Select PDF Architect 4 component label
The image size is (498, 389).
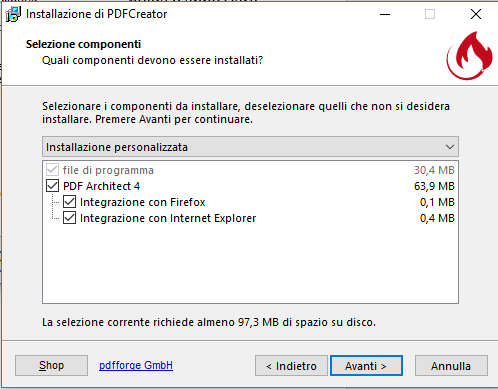click(x=101, y=186)
